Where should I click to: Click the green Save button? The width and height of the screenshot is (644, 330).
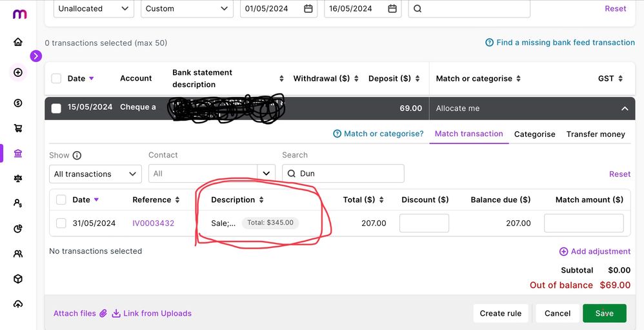click(604, 313)
